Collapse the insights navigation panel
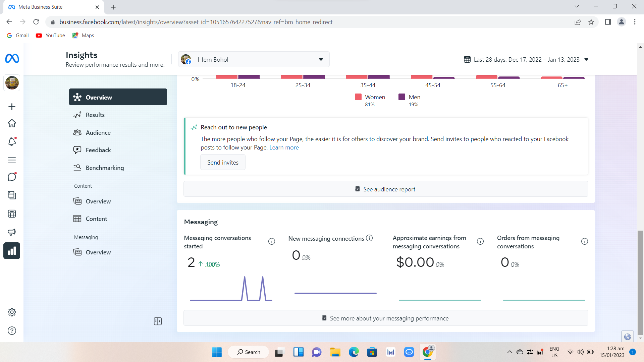This screenshot has height=362, width=644. coord(158,321)
